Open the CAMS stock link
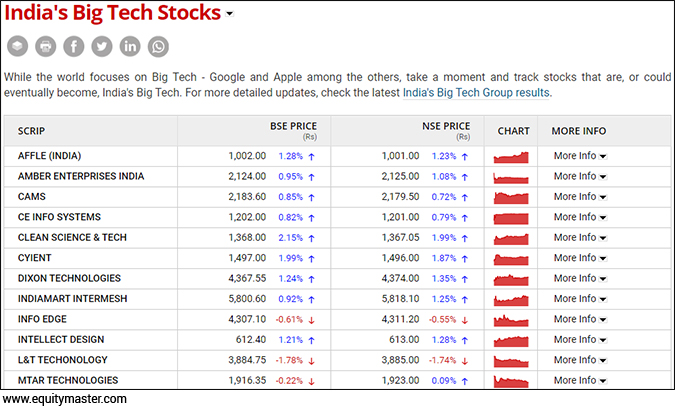The height and width of the screenshot is (408, 675). (32, 197)
